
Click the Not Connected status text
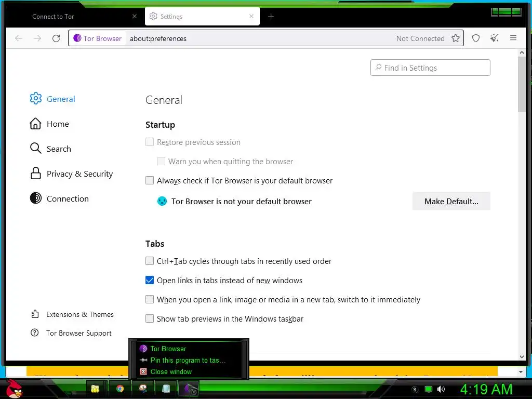(420, 38)
